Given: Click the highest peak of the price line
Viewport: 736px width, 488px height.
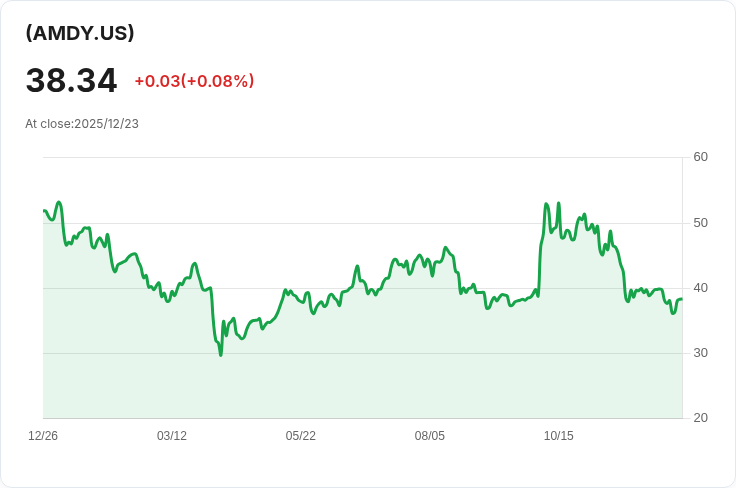Looking at the screenshot, I should (547, 204).
